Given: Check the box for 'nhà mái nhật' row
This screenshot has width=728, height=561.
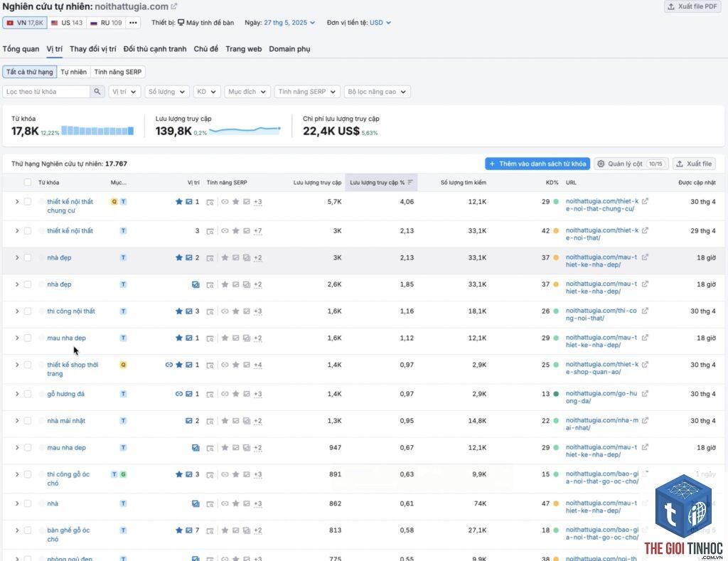Looking at the screenshot, I should (28, 421).
